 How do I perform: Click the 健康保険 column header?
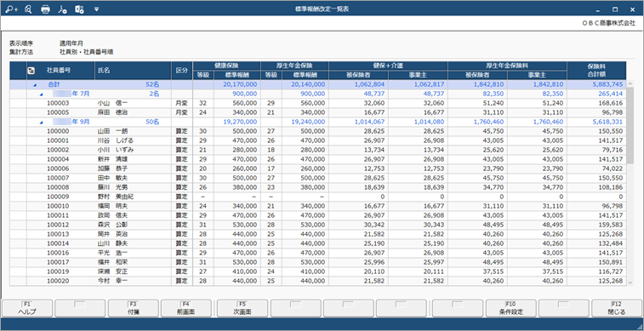(226, 66)
